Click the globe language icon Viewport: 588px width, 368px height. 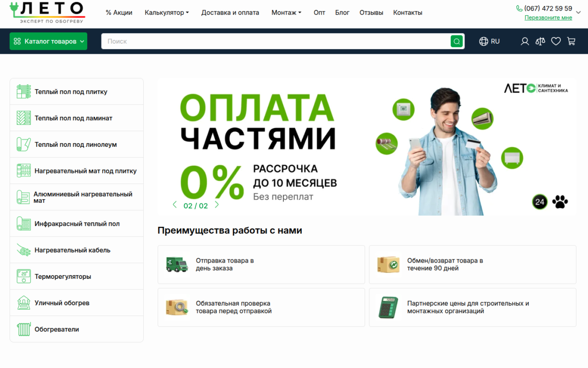483,41
